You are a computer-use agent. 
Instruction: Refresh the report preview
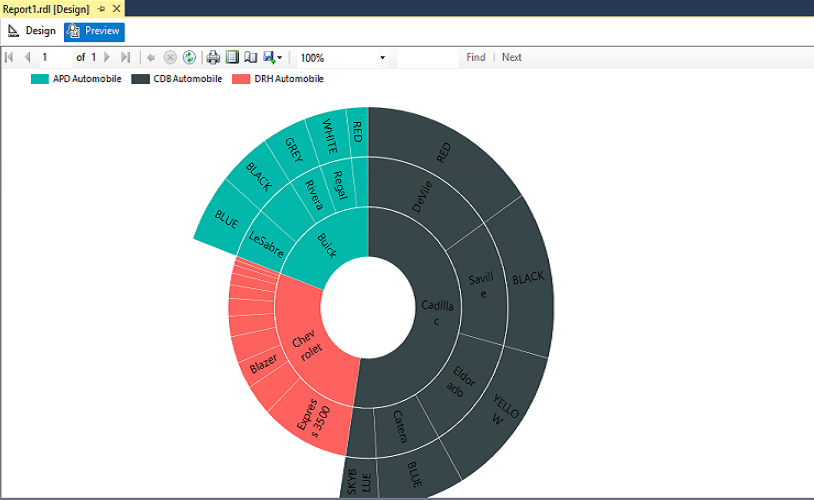coord(189,57)
